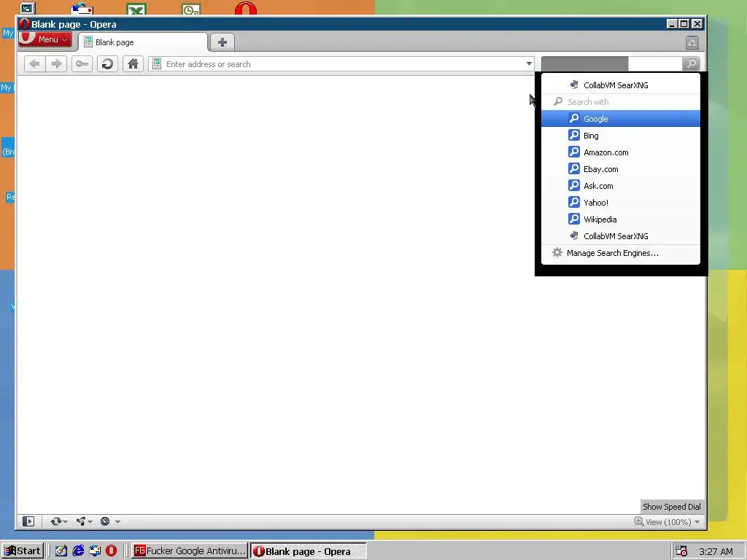Click the system tray scheduler icon
Viewport: 747px width, 560px height.
[x=681, y=551]
